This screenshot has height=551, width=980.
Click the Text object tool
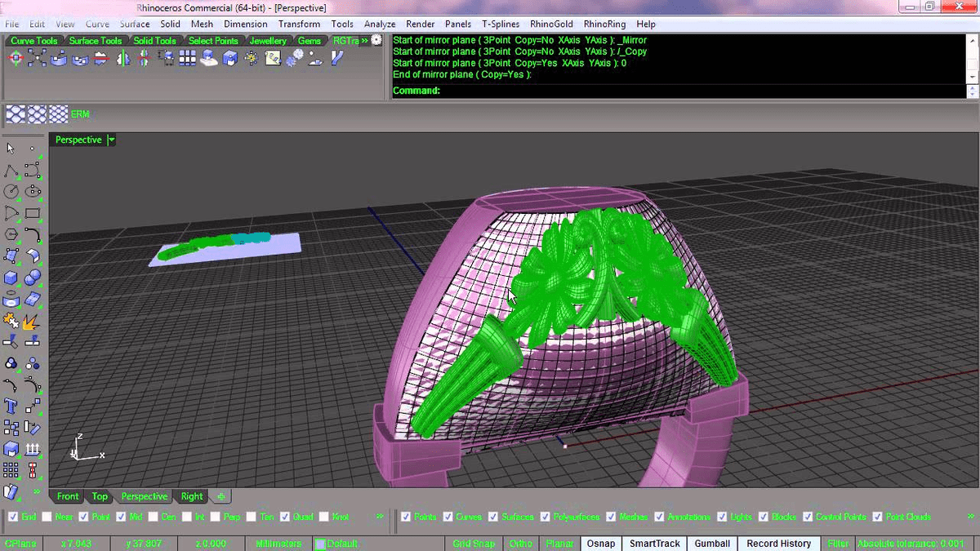click(x=11, y=406)
